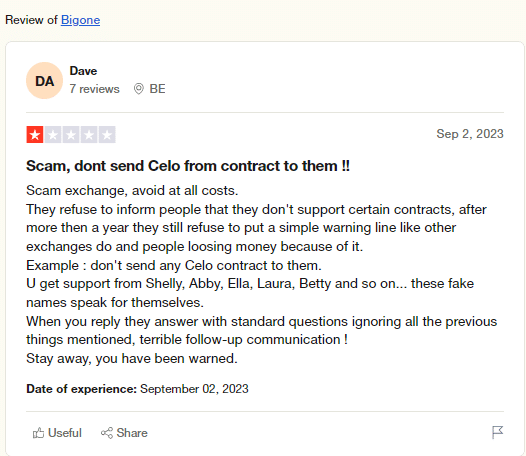Mark the review as Useful
The width and height of the screenshot is (526, 456).
(57, 433)
